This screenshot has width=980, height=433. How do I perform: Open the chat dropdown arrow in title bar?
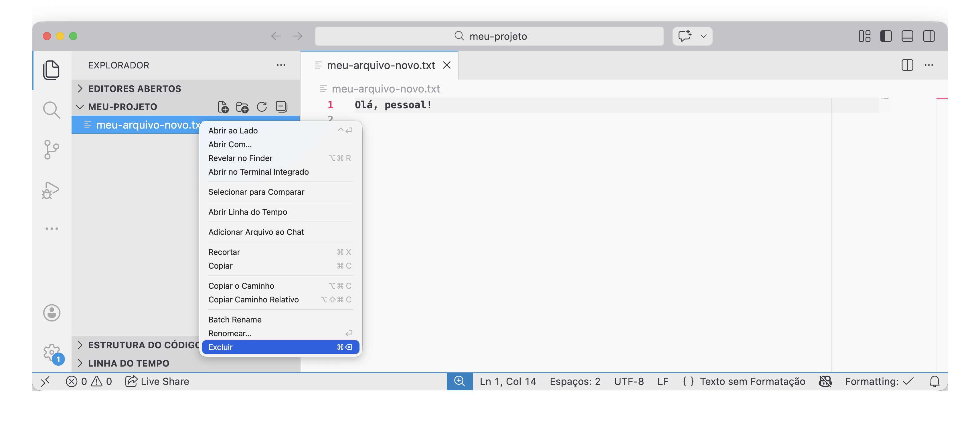(704, 36)
